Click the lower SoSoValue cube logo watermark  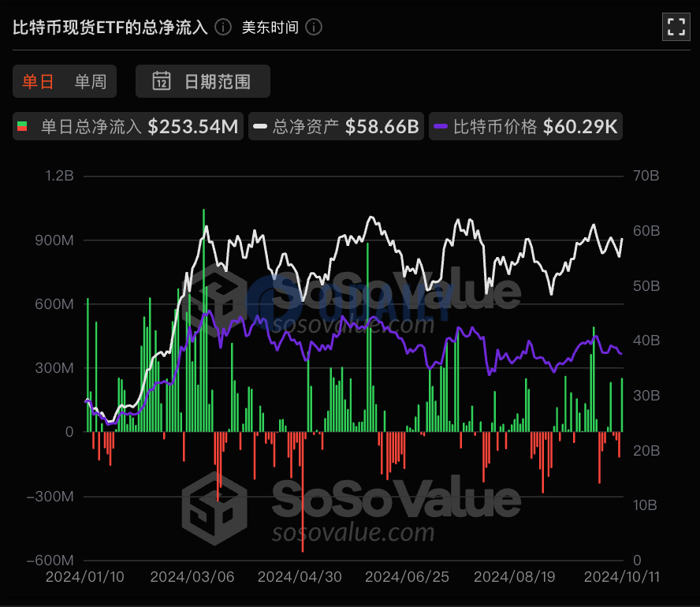[x=213, y=508]
